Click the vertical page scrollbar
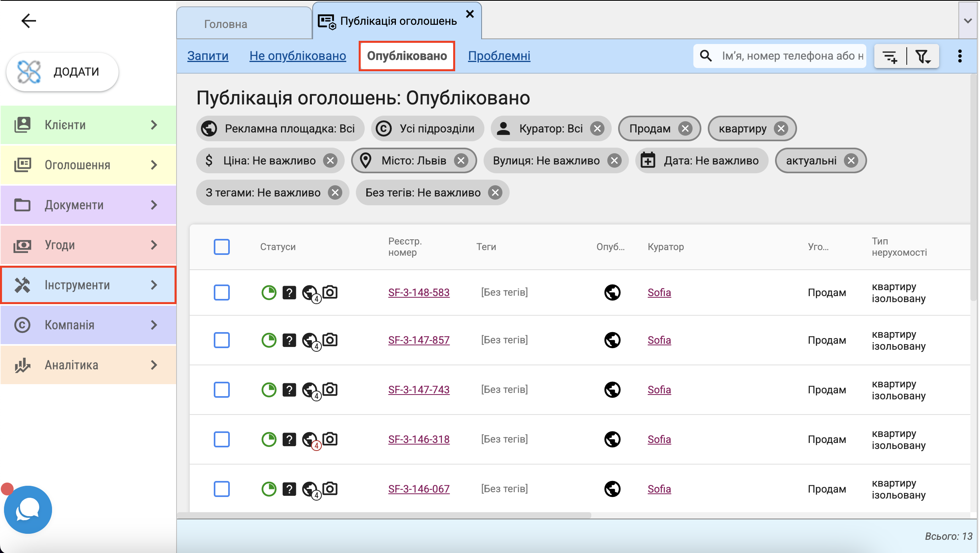The image size is (980, 553). coord(974,188)
